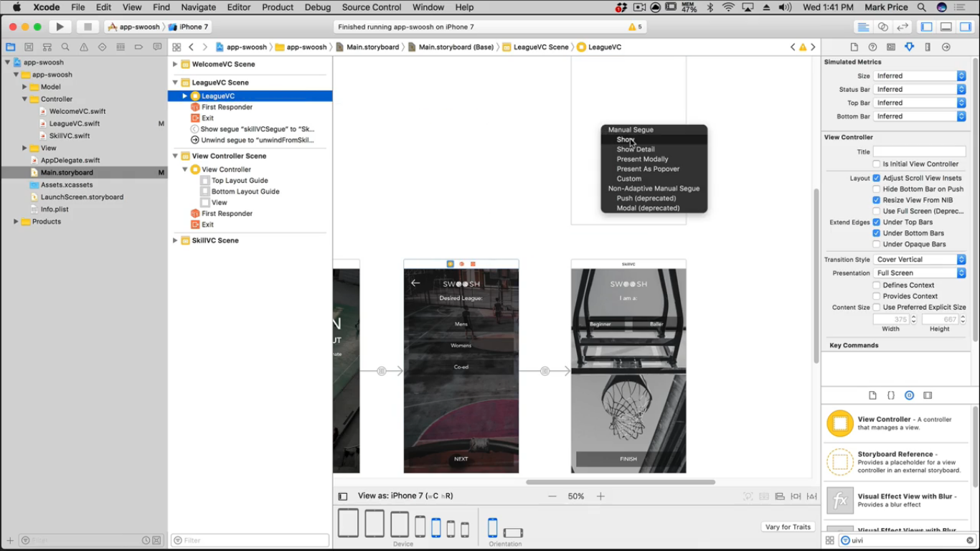This screenshot has height=551, width=980.
Task: Zoom in canvas with plus icon
Action: (600, 496)
